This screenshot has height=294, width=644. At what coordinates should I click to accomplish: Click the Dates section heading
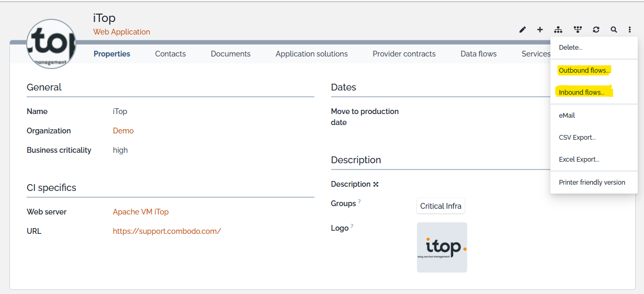pos(344,87)
